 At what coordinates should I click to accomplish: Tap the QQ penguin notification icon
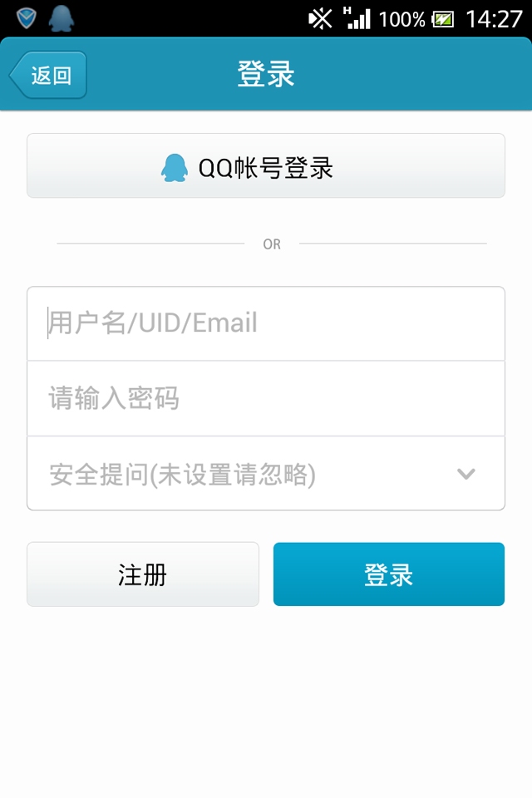[x=61, y=19]
